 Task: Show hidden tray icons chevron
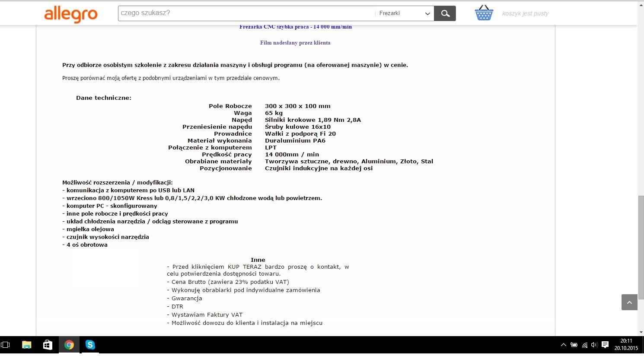[563, 345]
